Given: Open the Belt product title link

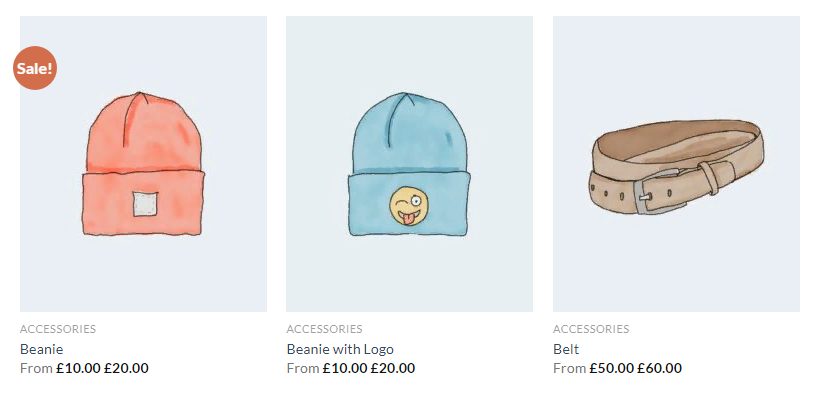Looking at the screenshot, I should pyautogui.click(x=566, y=350).
